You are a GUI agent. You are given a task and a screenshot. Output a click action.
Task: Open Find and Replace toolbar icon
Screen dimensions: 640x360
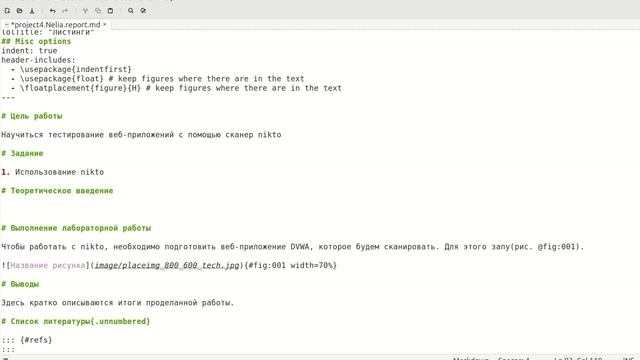click(143, 11)
